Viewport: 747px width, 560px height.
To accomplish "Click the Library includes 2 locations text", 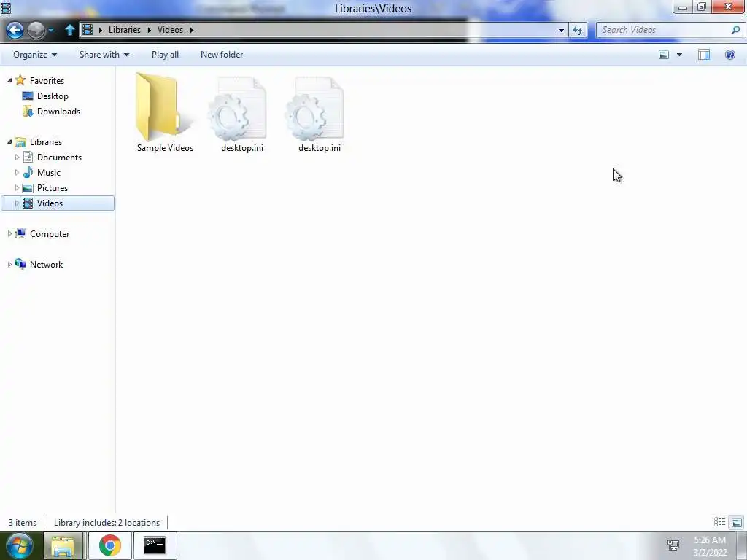I will point(107,522).
